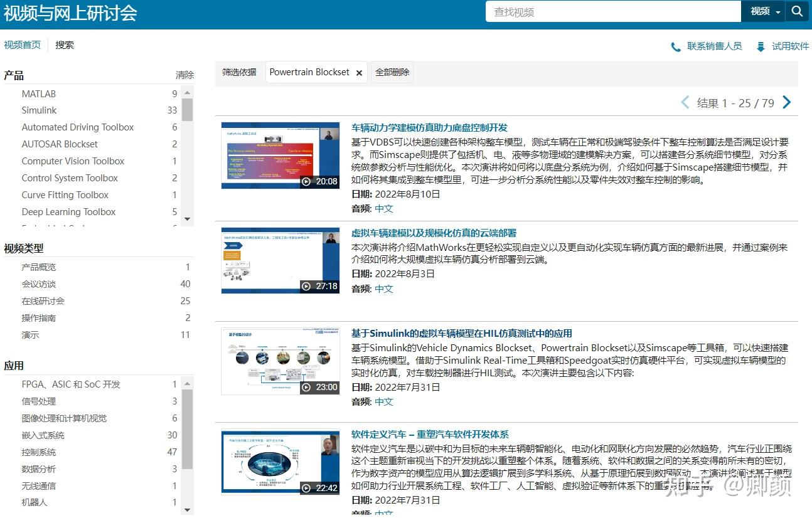Click 全部删除 to clear all filters
Image resolution: width=812 pixels, height=518 pixels.
tap(392, 72)
